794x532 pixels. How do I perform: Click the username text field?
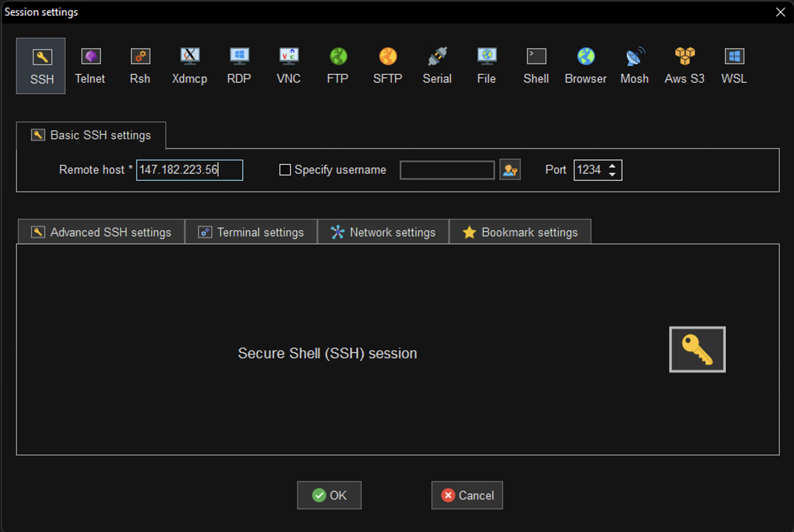tap(447, 170)
